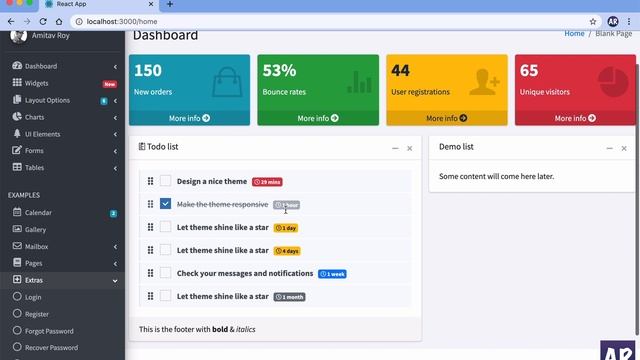The width and height of the screenshot is (640, 360).
Task: Click drag handle of Make theme responsive
Action: coord(150,204)
